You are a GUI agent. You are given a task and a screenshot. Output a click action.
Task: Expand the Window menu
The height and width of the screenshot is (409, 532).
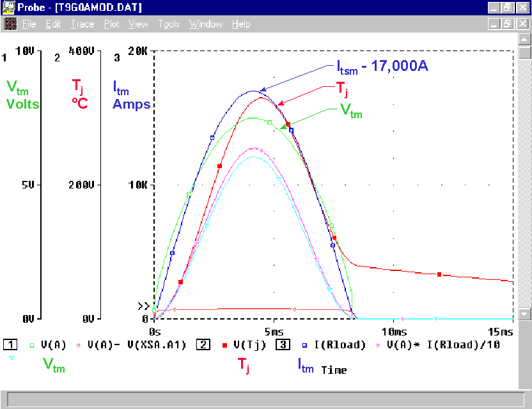point(205,24)
